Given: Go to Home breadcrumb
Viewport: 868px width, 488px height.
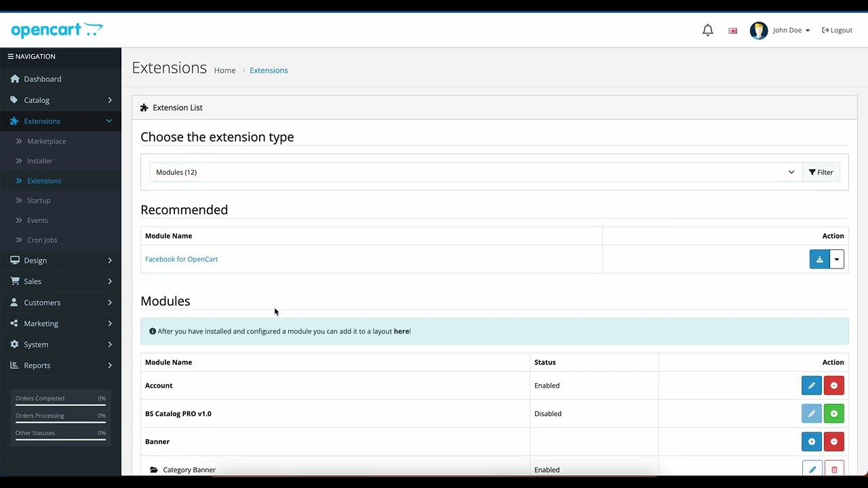Looking at the screenshot, I should point(225,70).
